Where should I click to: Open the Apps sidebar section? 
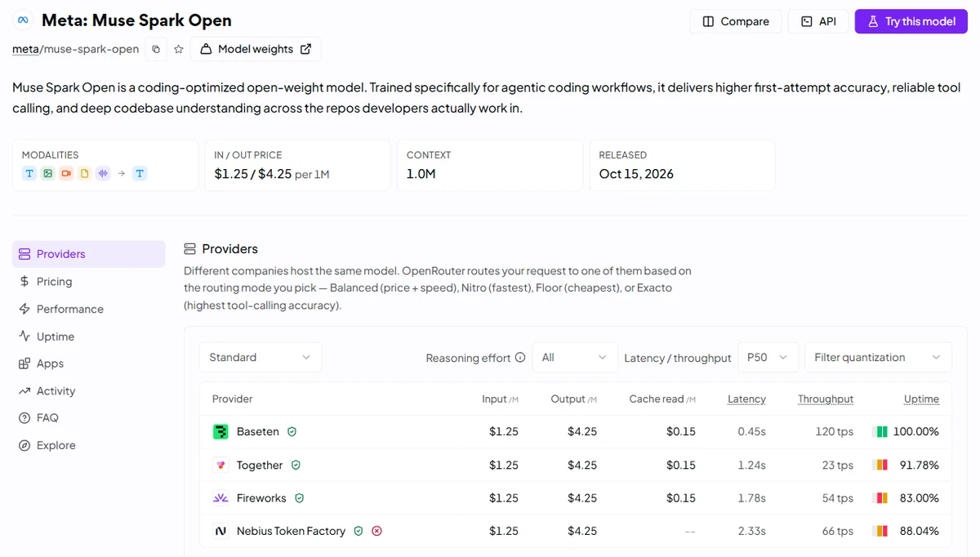coord(88,363)
